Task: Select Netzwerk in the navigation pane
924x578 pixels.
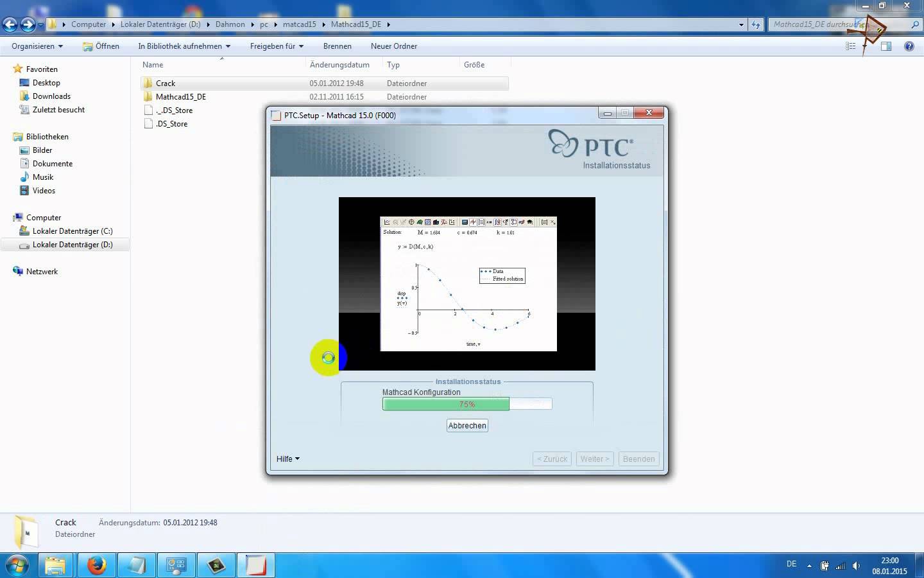Action: click(x=42, y=272)
